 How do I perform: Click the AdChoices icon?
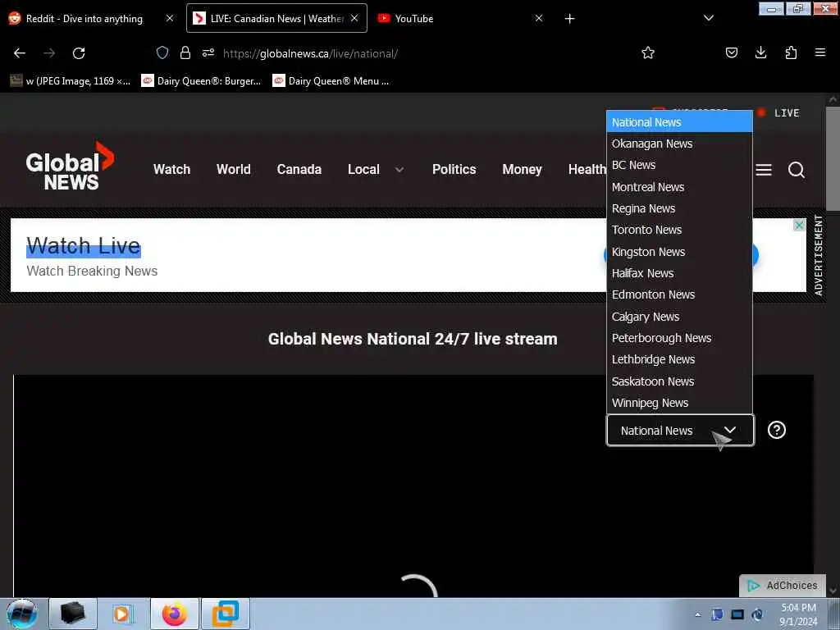pos(783,586)
